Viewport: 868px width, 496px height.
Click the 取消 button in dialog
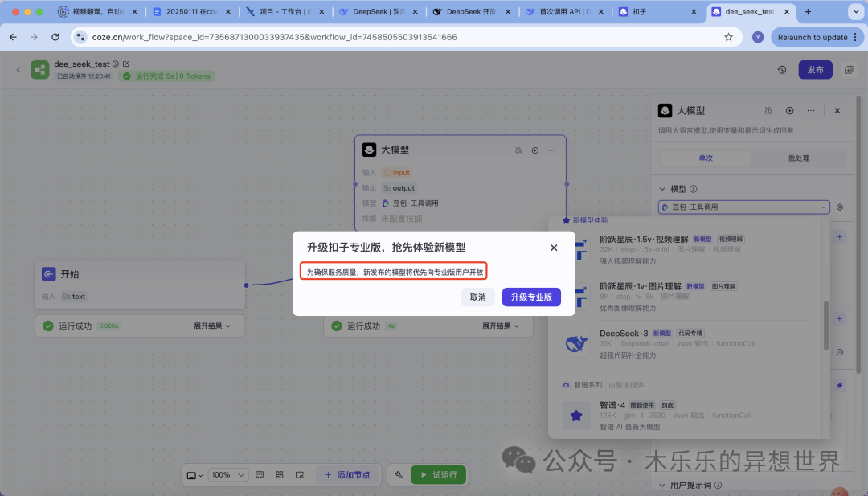(x=477, y=297)
